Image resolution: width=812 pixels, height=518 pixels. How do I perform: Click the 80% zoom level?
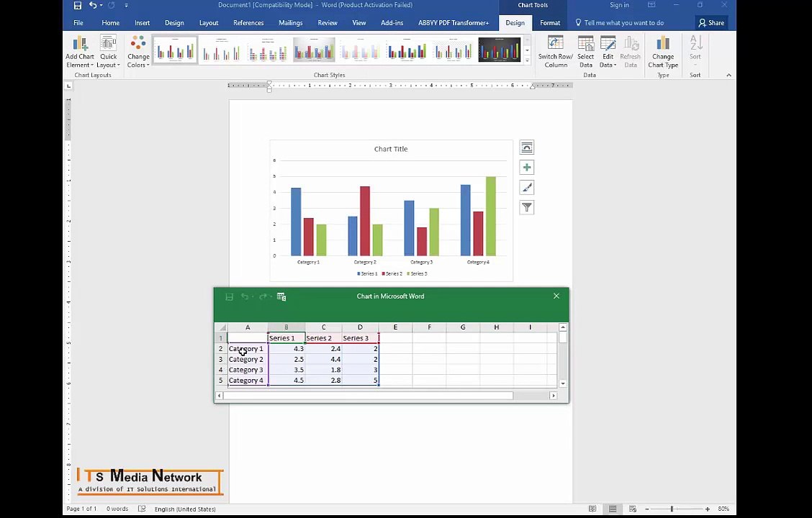click(x=723, y=509)
